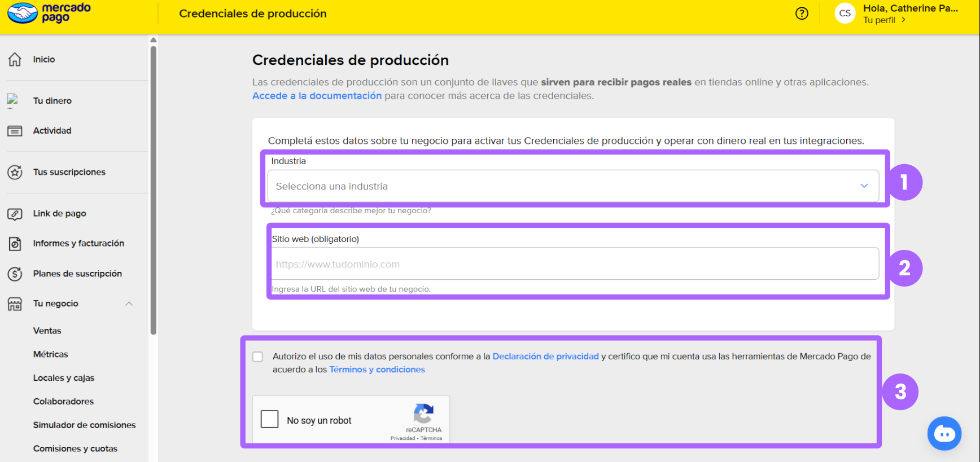Viewport: 980px width, 462px height.
Task: Click the Tu negocio store icon
Action: tap(15, 304)
